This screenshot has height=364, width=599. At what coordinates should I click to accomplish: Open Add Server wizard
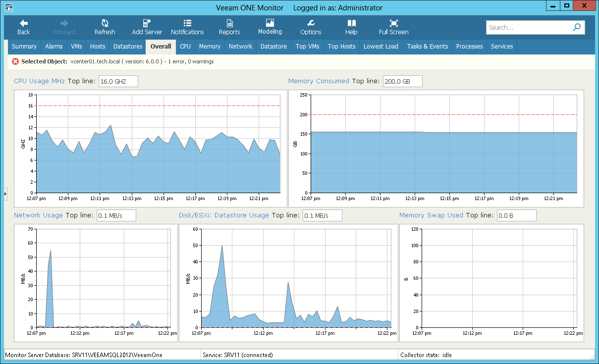147,27
